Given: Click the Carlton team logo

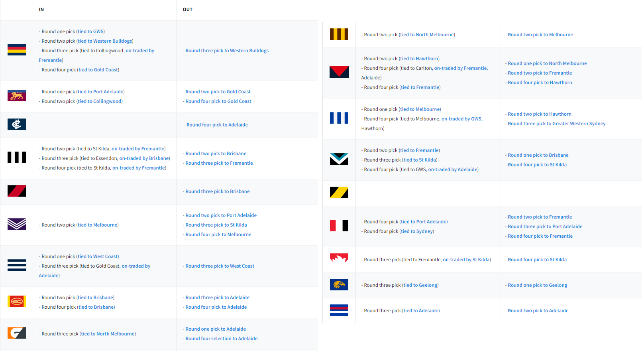Looking at the screenshot, I should point(17,124).
